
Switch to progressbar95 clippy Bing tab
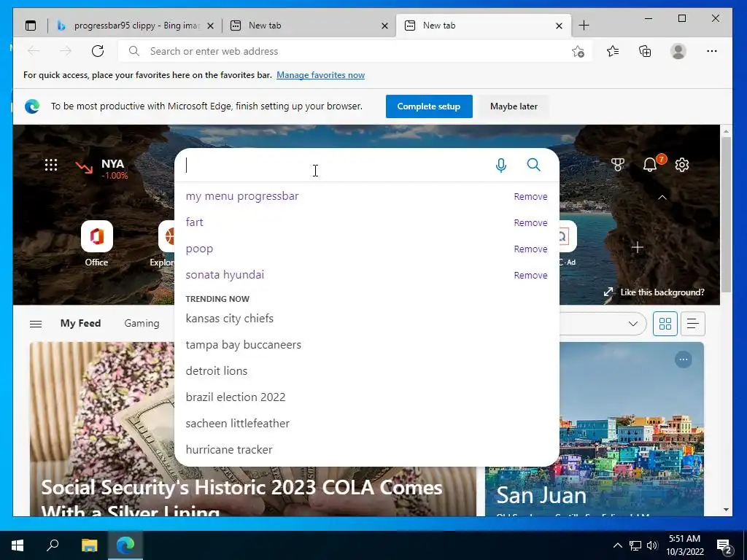pos(136,26)
